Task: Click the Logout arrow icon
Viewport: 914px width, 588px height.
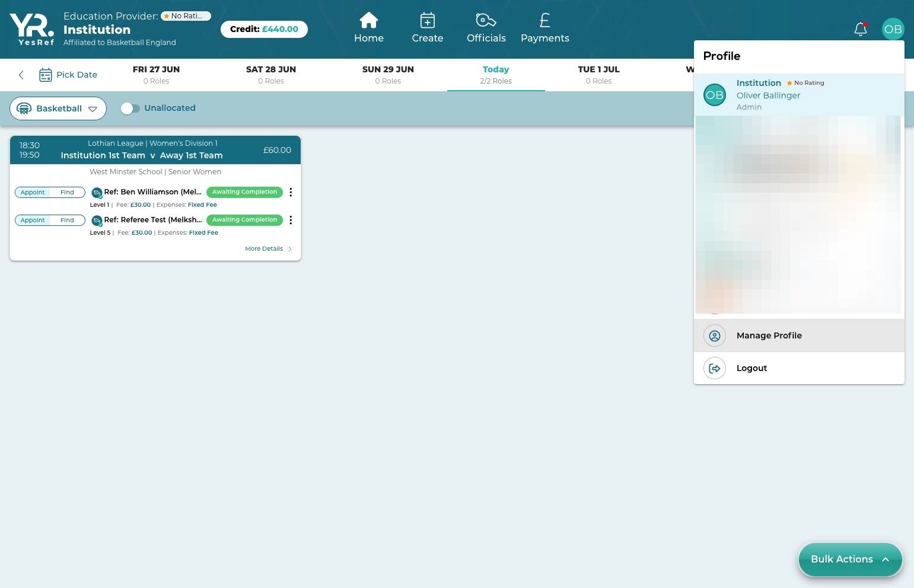Action: (x=715, y=368)
